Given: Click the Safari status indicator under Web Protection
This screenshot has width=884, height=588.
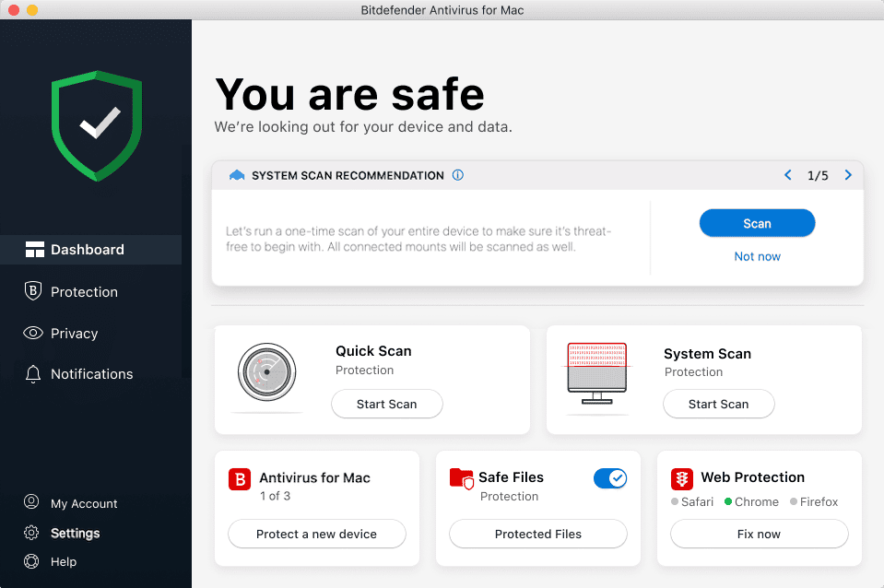Looking at the screenshot, I should tap(675, 502).
